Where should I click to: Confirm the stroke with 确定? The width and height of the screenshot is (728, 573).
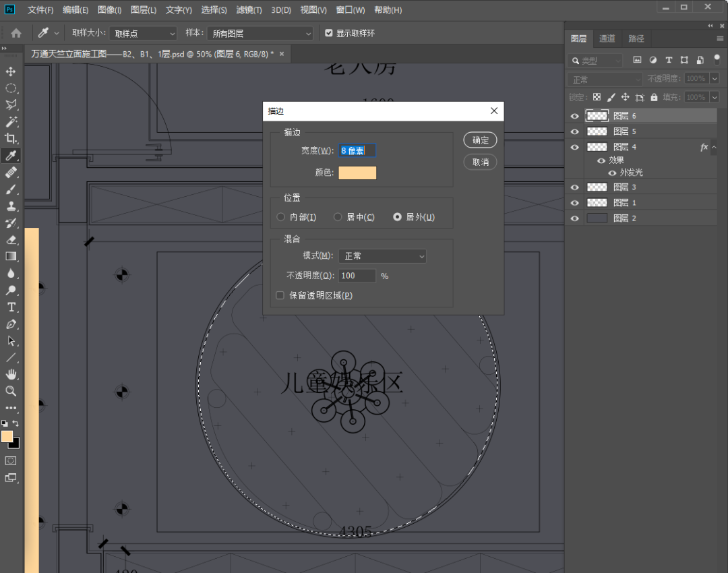pos(480,140)
